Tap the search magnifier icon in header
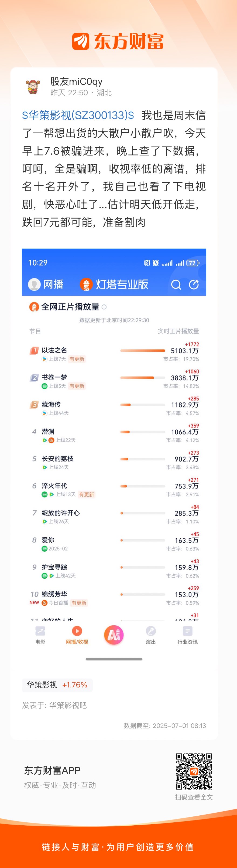 176,285
